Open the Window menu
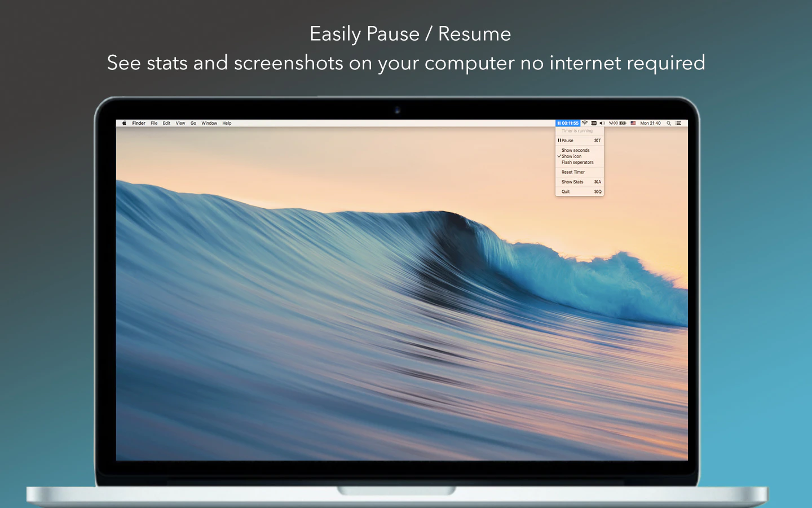The image size is (812, 508). pyautogui.click(x=209, y=123)
